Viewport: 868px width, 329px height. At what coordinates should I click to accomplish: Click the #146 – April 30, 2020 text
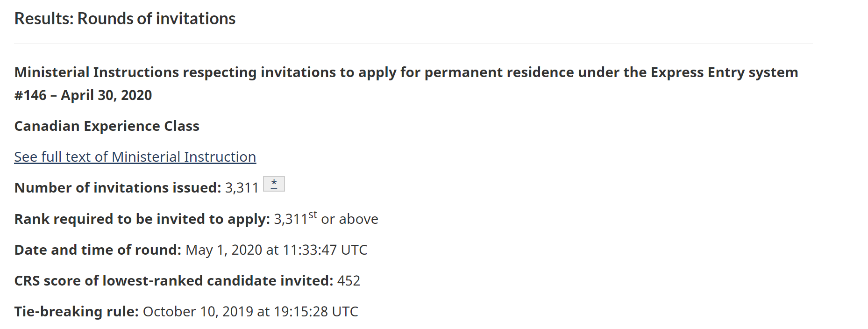(83, 95)
